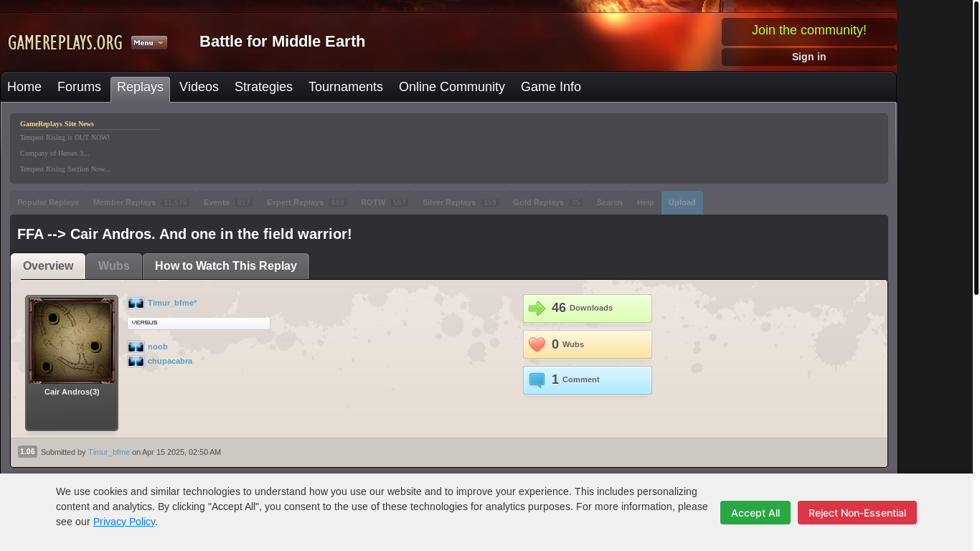
Task: Open news item Tempest Rising Section Now...
Action: point(65,169)
